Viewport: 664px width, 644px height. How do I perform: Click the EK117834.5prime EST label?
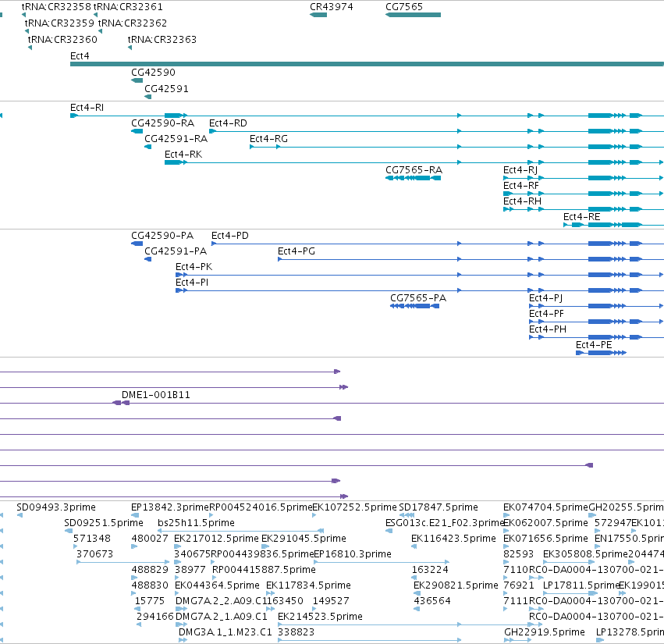point(308,585)
